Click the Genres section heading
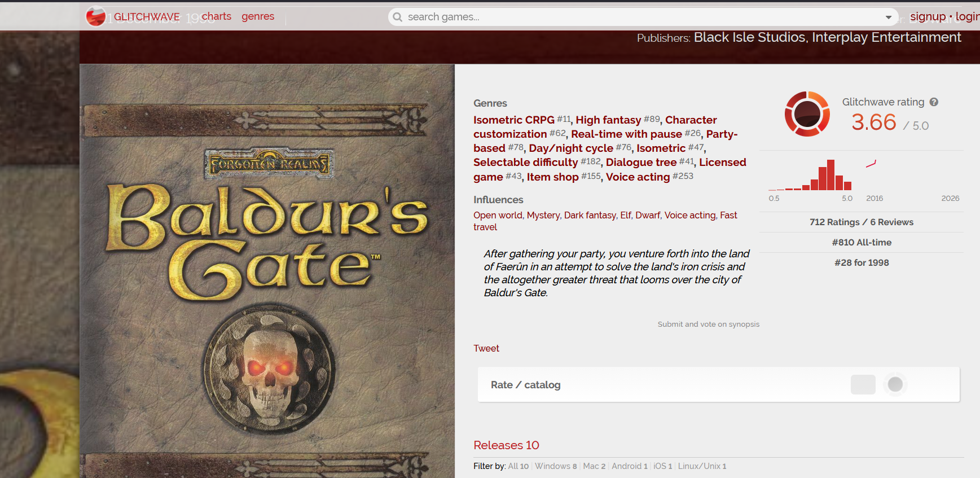Screen dimensions: 980x478 coord(490,103)
